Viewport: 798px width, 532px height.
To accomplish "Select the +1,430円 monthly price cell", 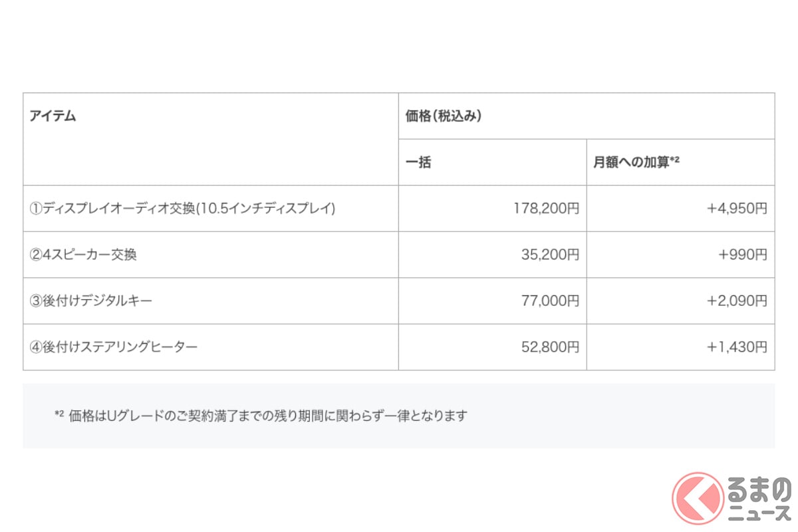I will pos(737,347).
